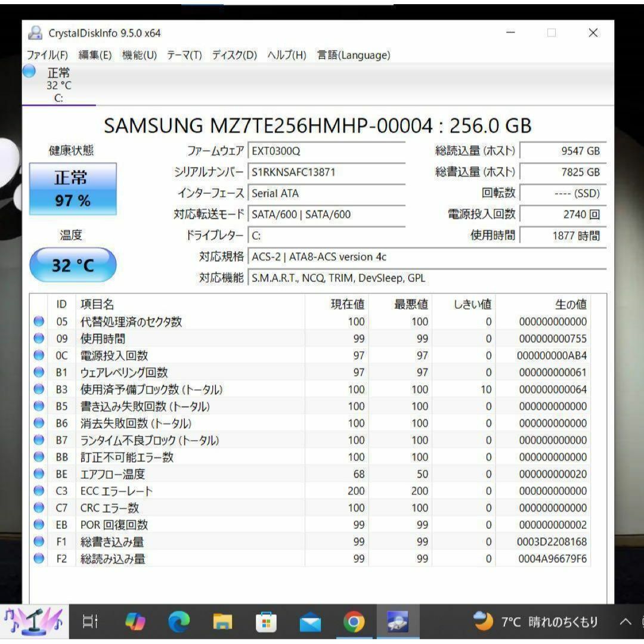Click status icon of row BB 訂正不可能エラー数
This screenshot has height=644, width=644.
click(39, 457)
